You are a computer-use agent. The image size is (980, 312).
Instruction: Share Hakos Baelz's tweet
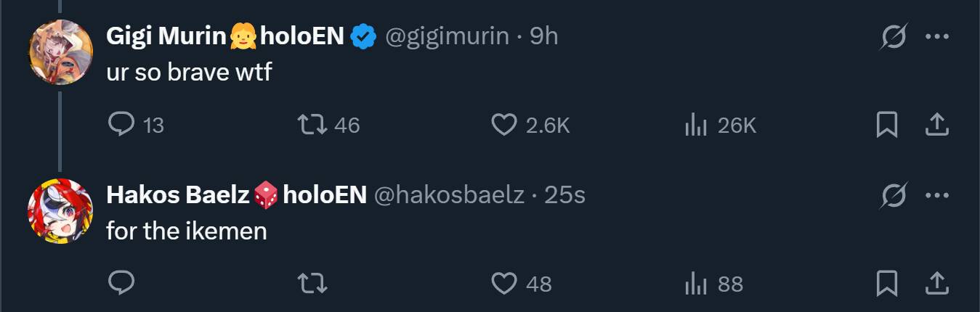[x=936, y=282]
